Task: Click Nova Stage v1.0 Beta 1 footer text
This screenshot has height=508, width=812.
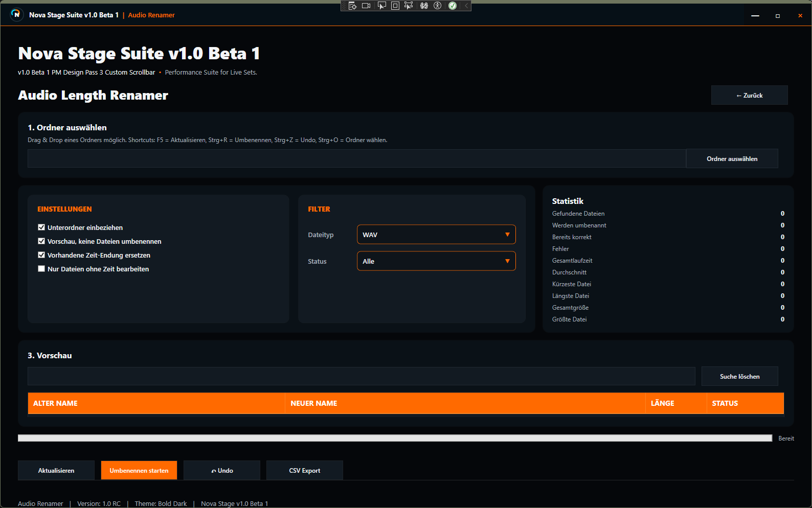Action: (234, 503)
